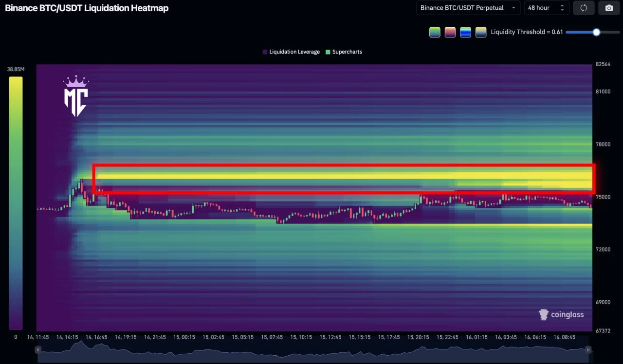Image resolution: width=623 pixels, height=364 pixels.
Task: Click the volume overview strip below the chart
Action: (311, 352)
